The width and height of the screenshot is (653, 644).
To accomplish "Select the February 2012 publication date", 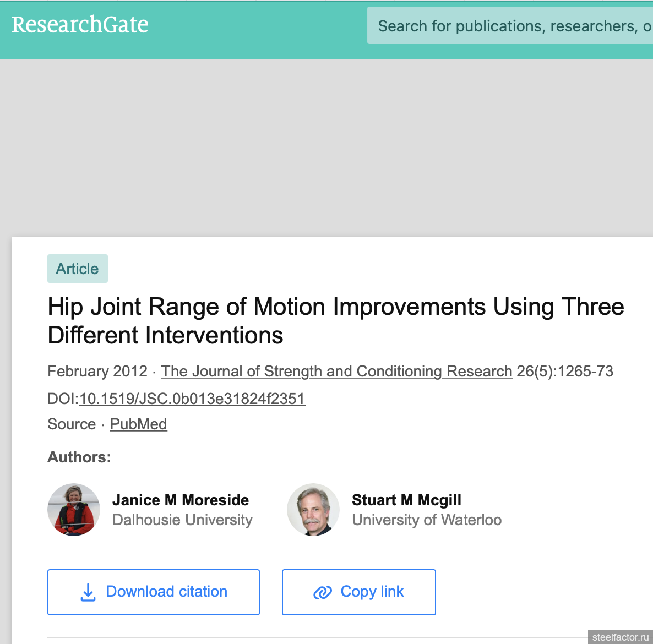I will 97,371.
